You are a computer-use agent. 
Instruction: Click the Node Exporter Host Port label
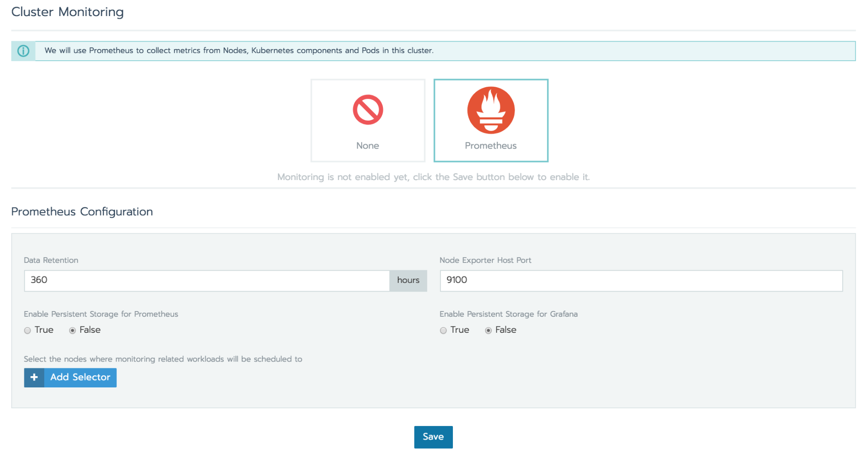pyautogui.click(x=485, y=260)
